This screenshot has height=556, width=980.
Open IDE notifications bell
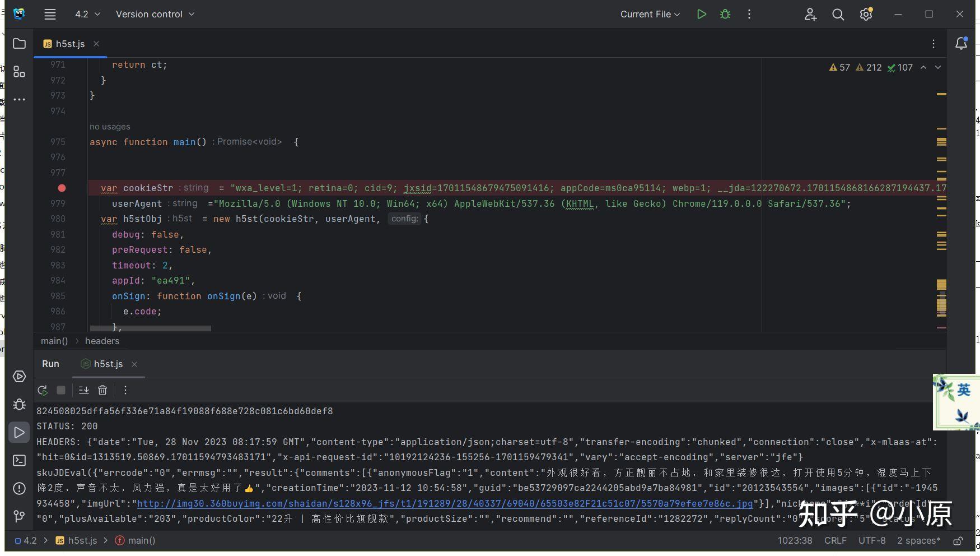tap(961, 44)
